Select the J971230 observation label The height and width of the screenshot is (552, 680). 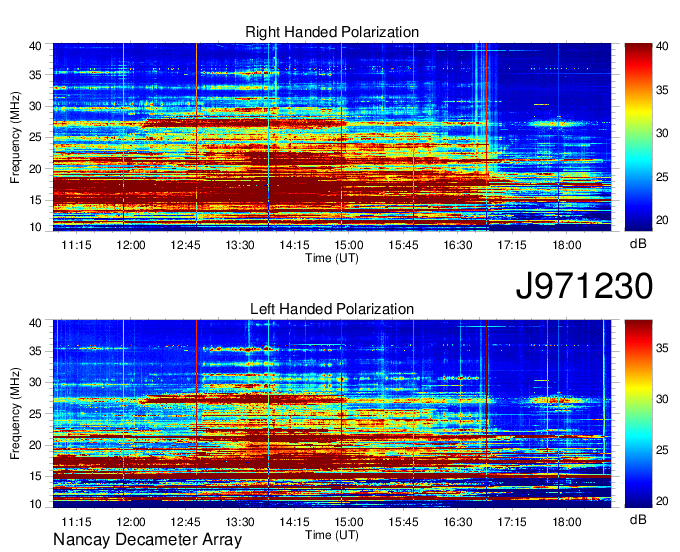tap(584, 286)
